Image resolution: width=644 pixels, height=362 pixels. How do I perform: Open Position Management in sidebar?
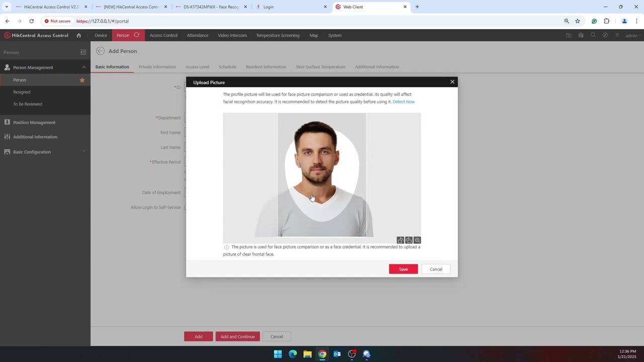pos(34,122)
